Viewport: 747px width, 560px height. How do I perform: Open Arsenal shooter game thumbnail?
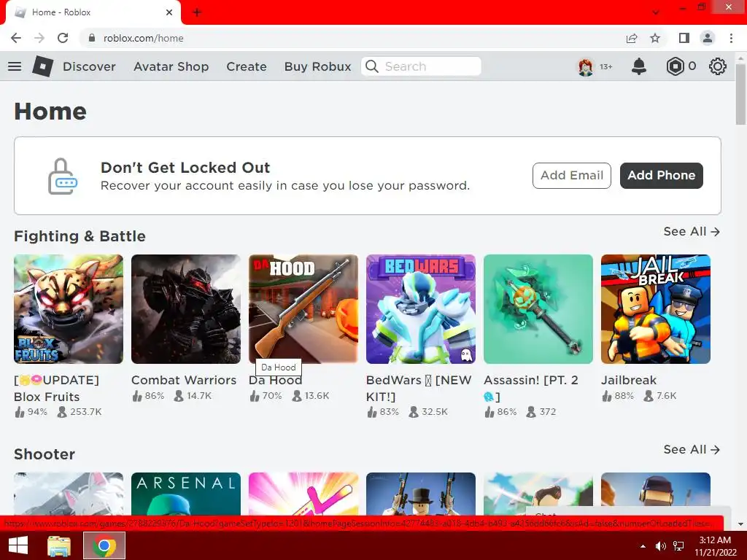click(x=186, y=494)
